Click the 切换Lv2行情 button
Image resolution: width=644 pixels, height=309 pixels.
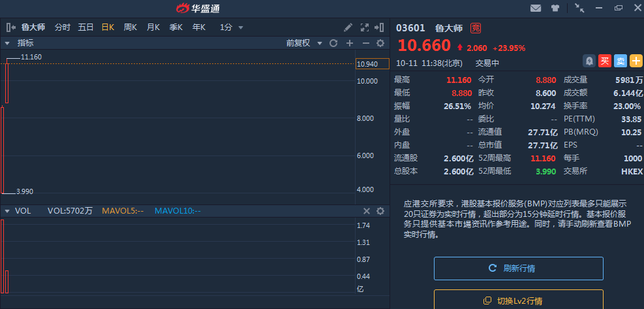[x=519, y=300]
